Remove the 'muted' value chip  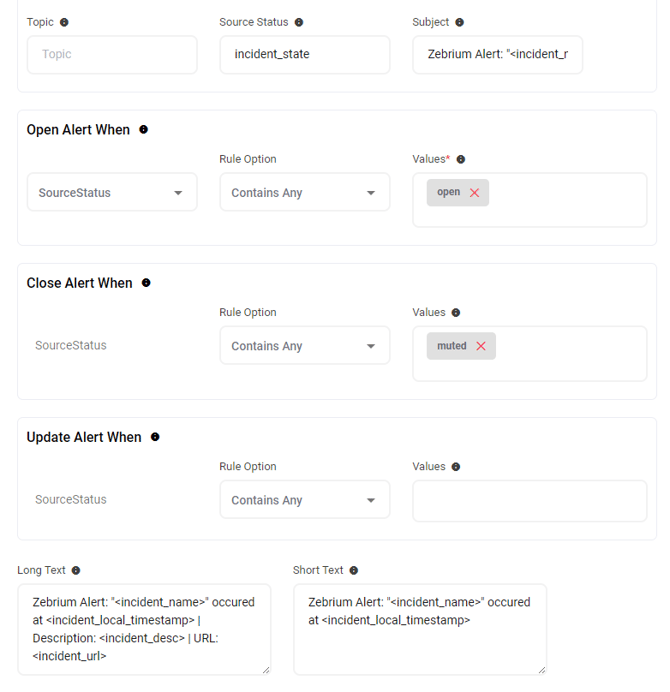[481, 346]
